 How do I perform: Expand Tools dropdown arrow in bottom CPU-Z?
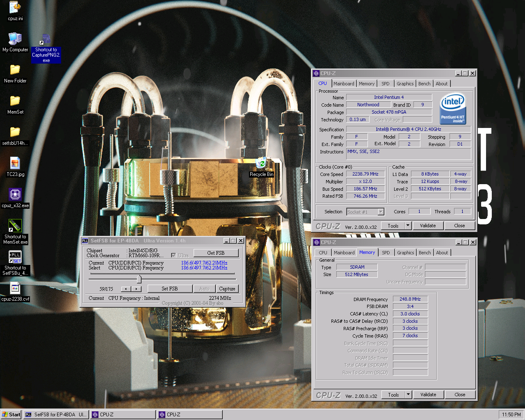[x=408, y=395]
